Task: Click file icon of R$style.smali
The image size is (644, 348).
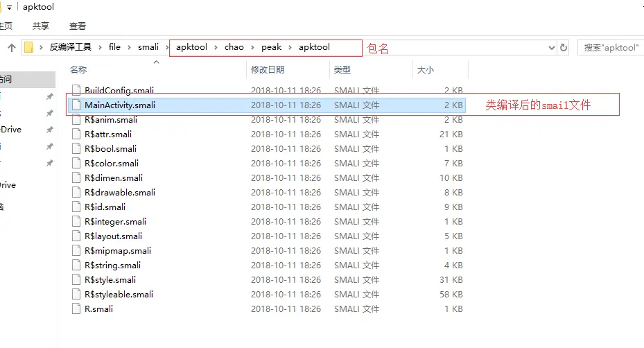Action: (x=76, y=280)
